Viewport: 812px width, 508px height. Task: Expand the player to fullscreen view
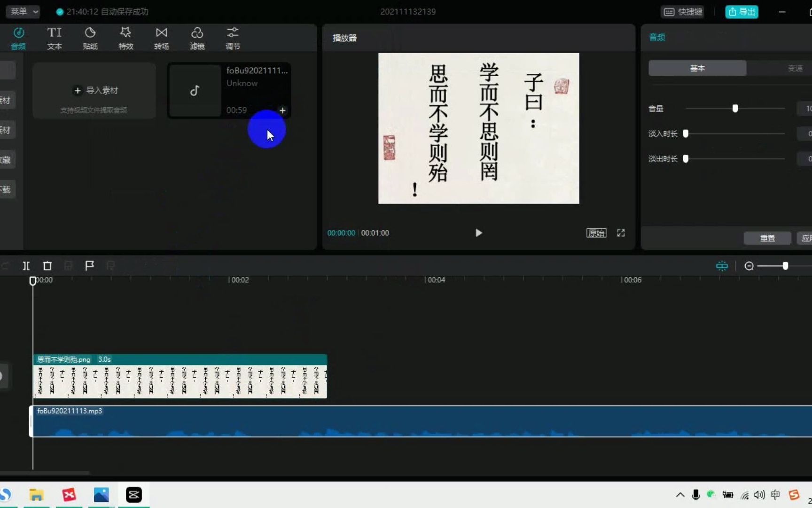click(x=620, y=232)
